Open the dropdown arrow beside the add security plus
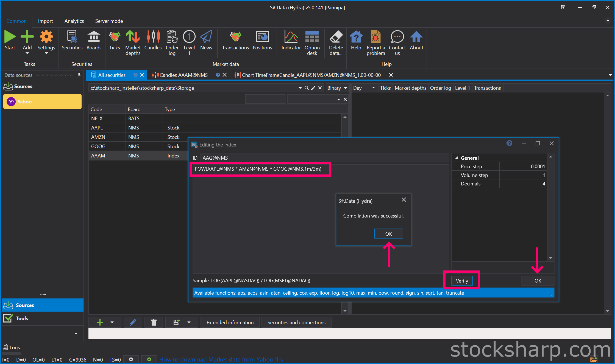Screen dimensions: 615x364 click(112, 323)
